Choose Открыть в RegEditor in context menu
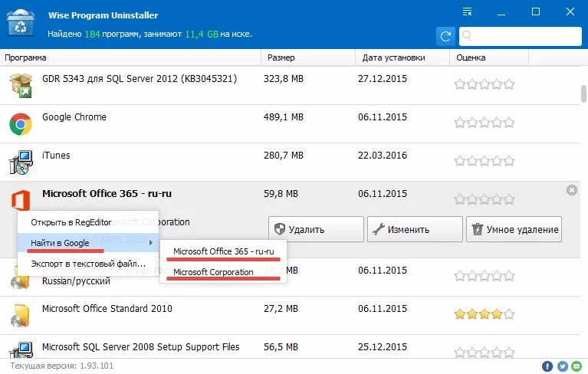 [x=88, y=222]
